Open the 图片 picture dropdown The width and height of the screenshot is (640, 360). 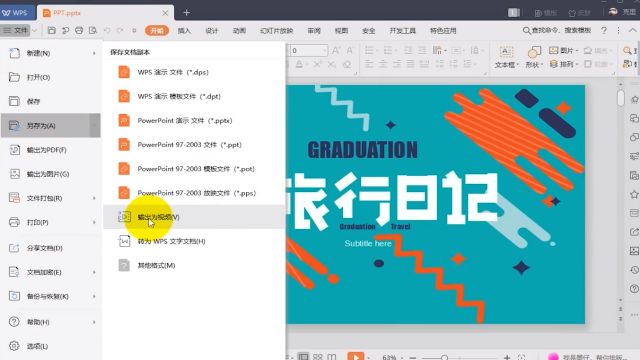click(x=564, y=50)
